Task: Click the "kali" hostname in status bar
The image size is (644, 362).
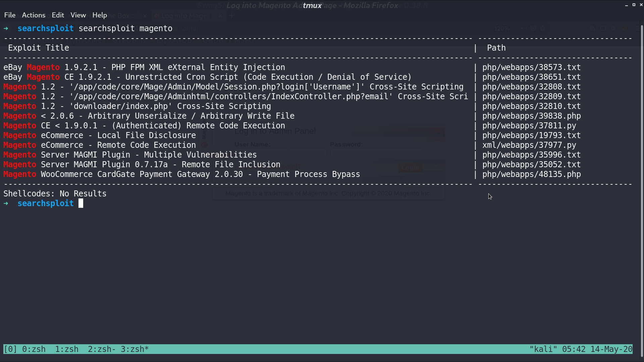Action: (543, 349)
